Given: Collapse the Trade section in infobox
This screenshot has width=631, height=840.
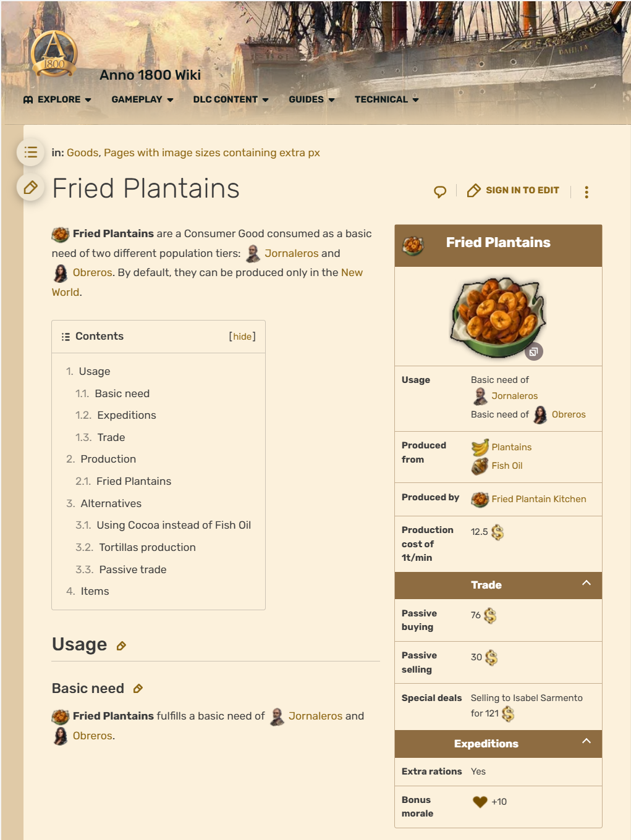Looking at the screenshot, I should 587,583.
